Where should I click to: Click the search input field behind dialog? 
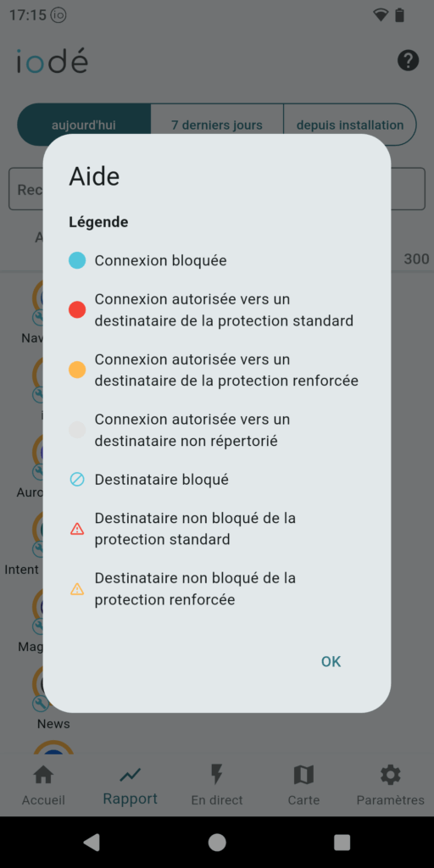pyautogui.click(x=217, y=189)
